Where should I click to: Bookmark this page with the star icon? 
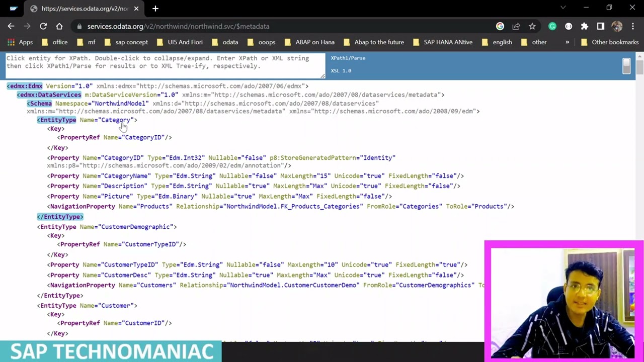[532, 26]
